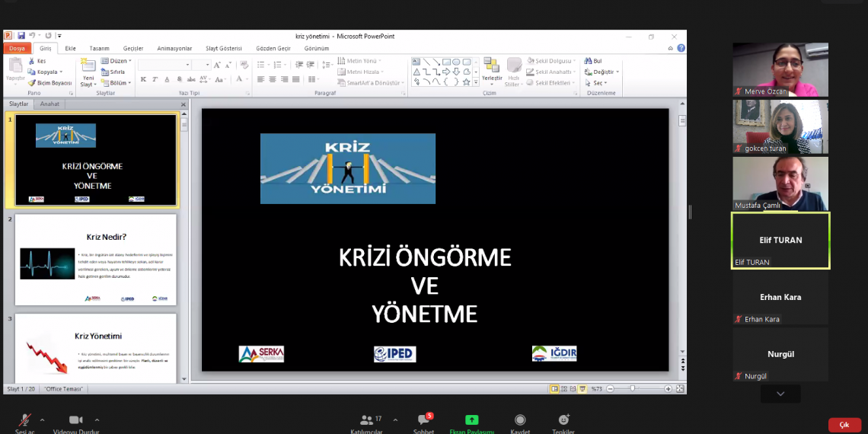868x434 pixels.
Task: Open the font name combo box
Action: point(164,65)
